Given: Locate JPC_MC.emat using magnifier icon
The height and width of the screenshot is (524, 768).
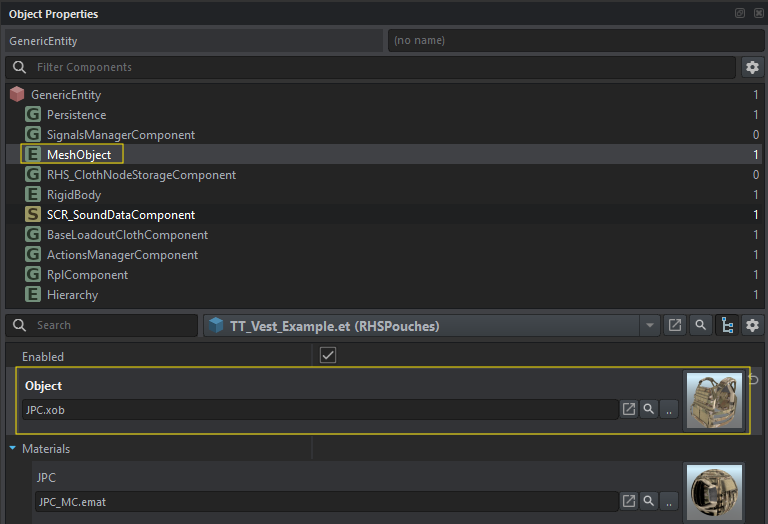Looking at the screenshot, I should [x=649, y=501].
